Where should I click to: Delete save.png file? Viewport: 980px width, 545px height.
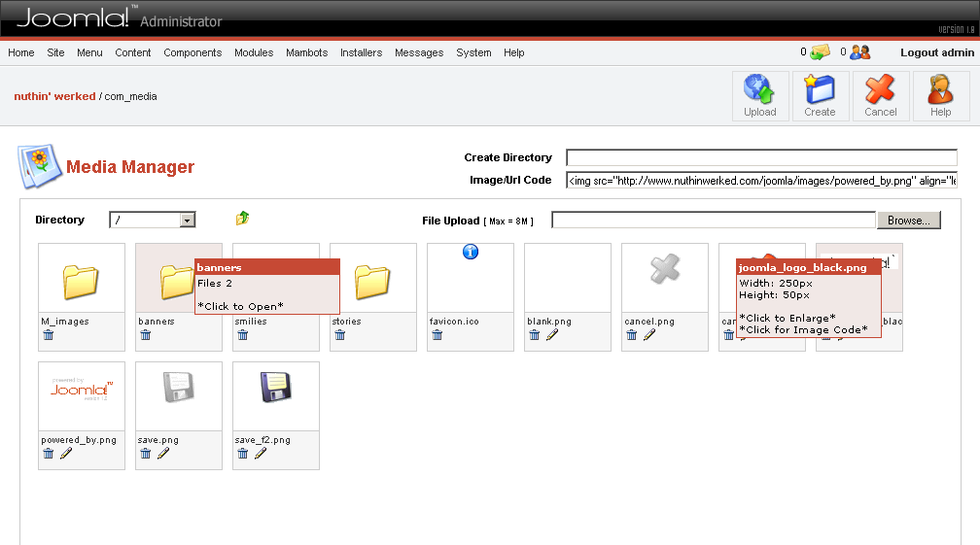[146, 454]
